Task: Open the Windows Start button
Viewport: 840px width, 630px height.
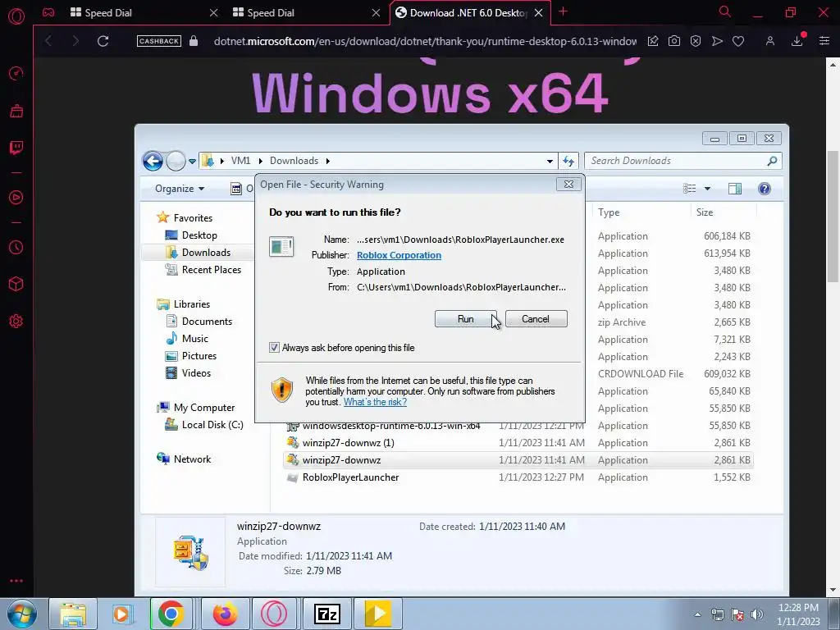Action: [21, 614]
